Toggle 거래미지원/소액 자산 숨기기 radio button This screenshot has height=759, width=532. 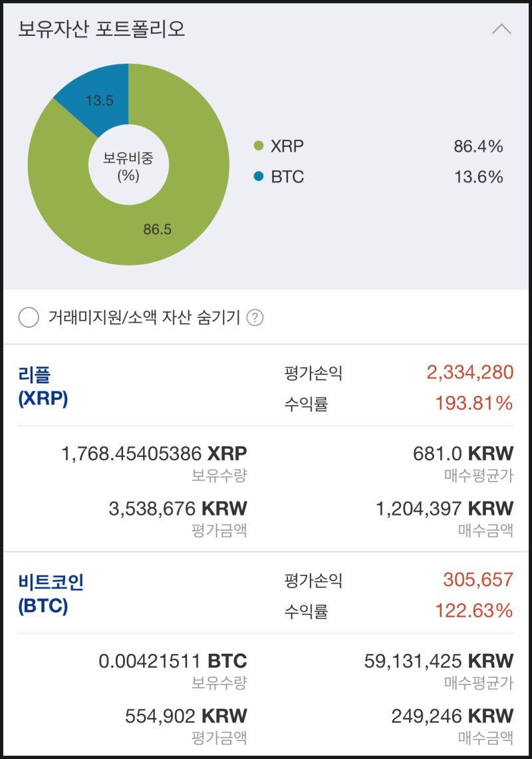(x=29, y=318)
